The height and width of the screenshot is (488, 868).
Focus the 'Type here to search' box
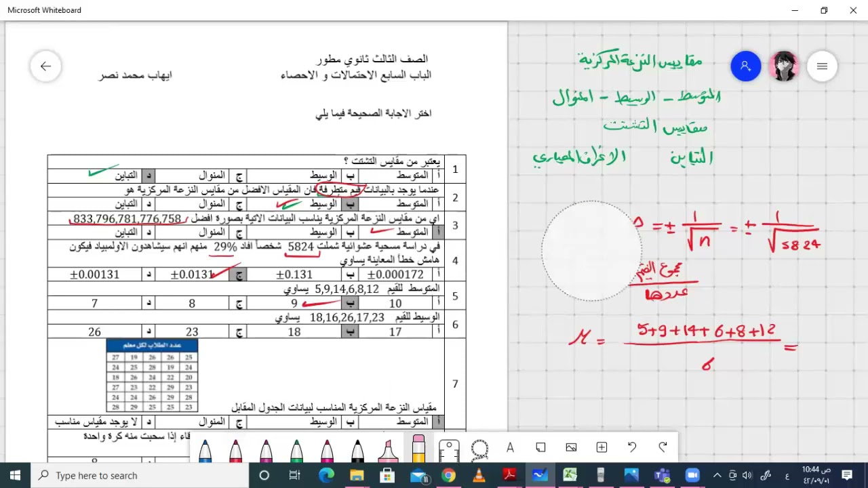point(140,475)
